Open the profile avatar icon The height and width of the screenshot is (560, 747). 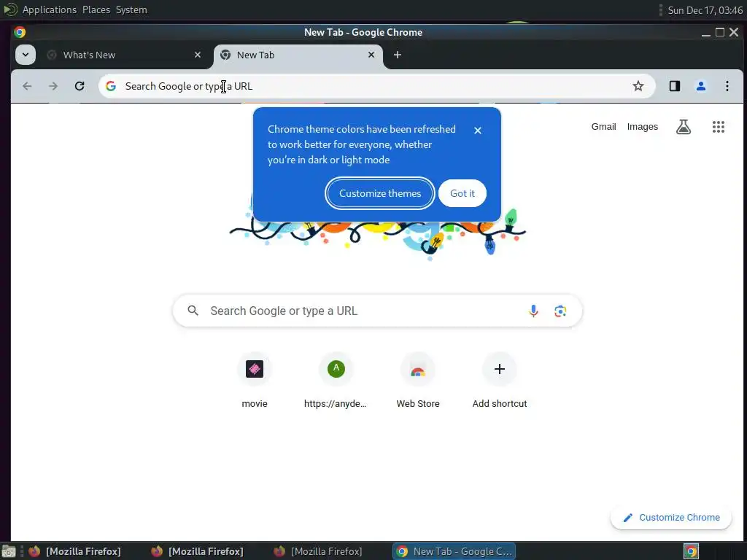coord(701,86)
